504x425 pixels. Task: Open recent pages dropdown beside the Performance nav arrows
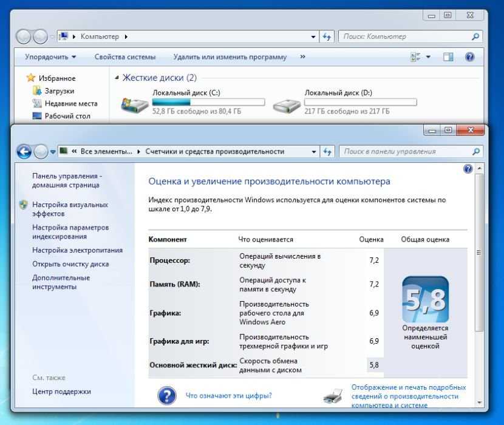53,152
